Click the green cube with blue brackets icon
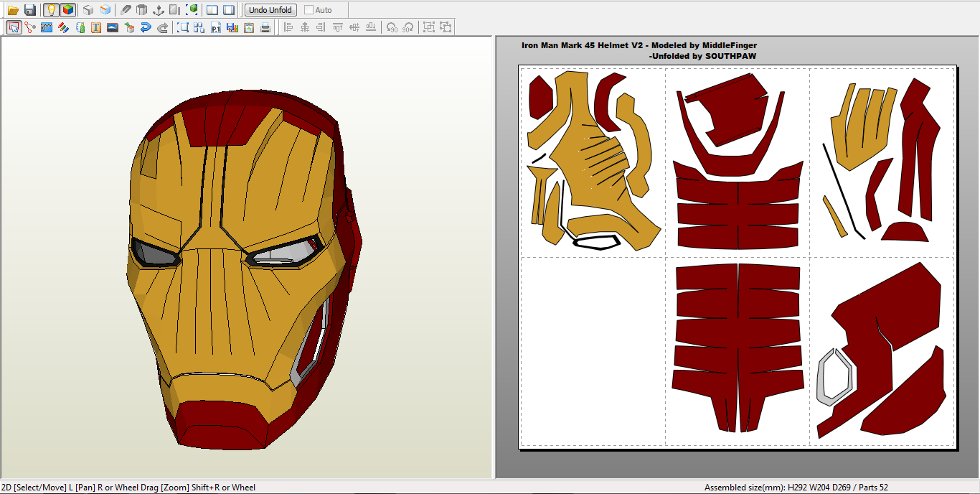The height and width of the screenshot is (494, 980). click(192, 10)
